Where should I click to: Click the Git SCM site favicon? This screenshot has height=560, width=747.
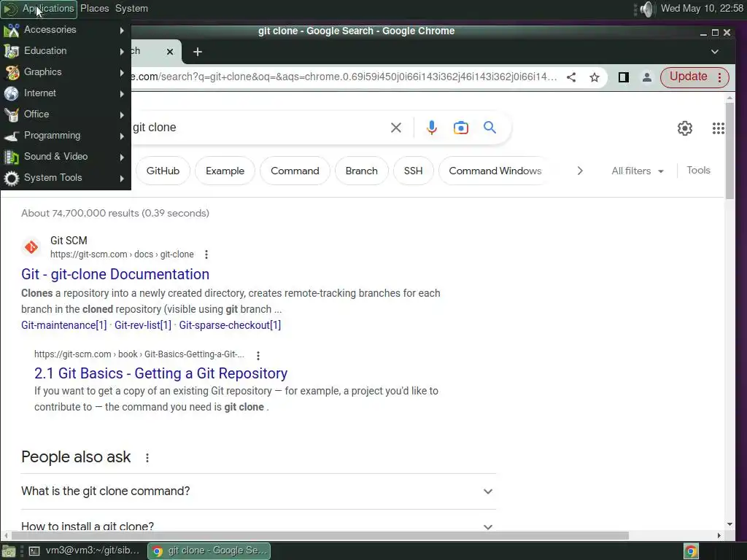pos(31,247)
